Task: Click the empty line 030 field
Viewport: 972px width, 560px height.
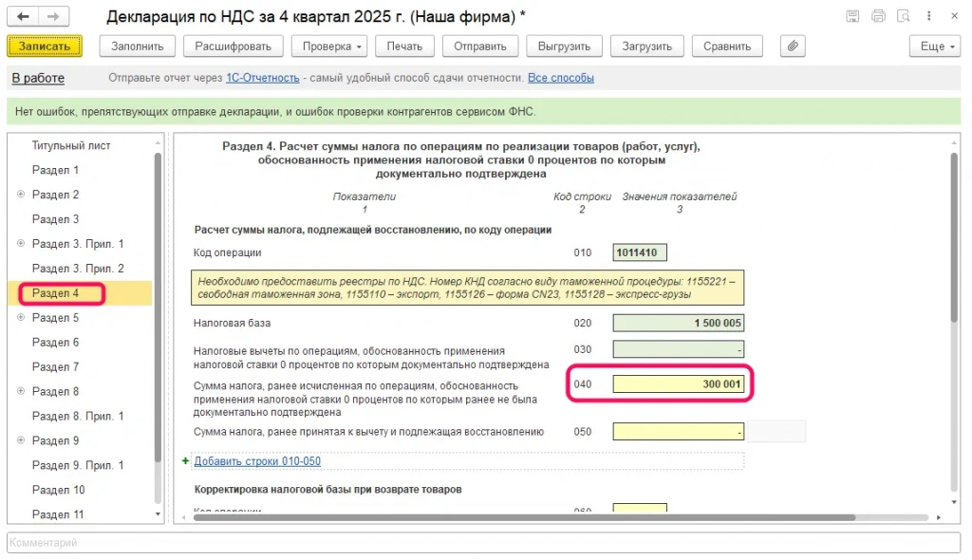Action: (678, 349)
